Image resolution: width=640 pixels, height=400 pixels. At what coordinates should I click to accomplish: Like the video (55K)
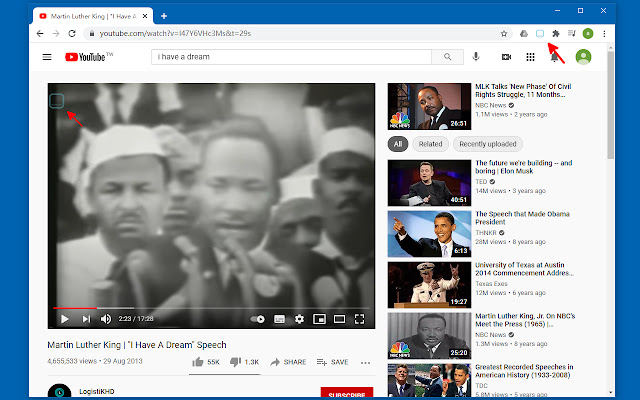(206, 362)
